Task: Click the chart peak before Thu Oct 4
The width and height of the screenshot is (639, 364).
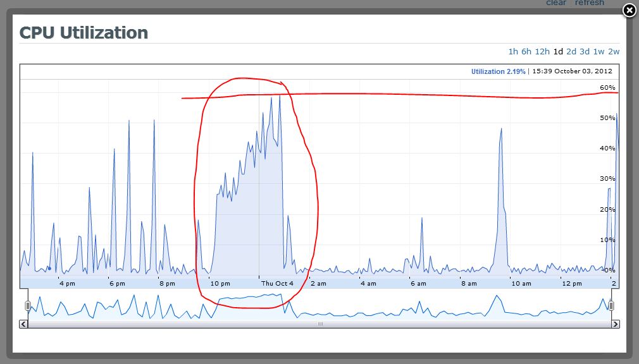Action: click(279, 96)
